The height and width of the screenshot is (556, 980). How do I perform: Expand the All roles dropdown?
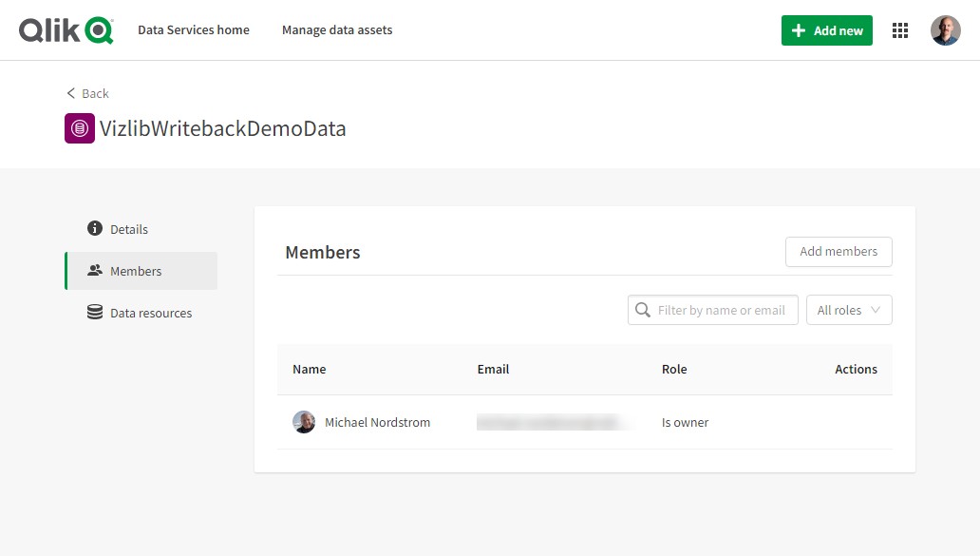[849, 310]
